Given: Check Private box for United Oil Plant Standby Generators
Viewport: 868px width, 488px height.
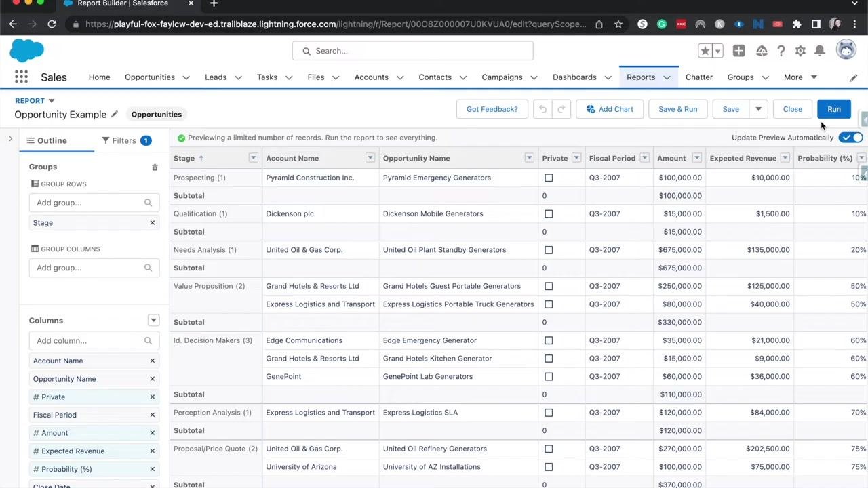Looking at the screenshot, I should click(x=549, y=250).
